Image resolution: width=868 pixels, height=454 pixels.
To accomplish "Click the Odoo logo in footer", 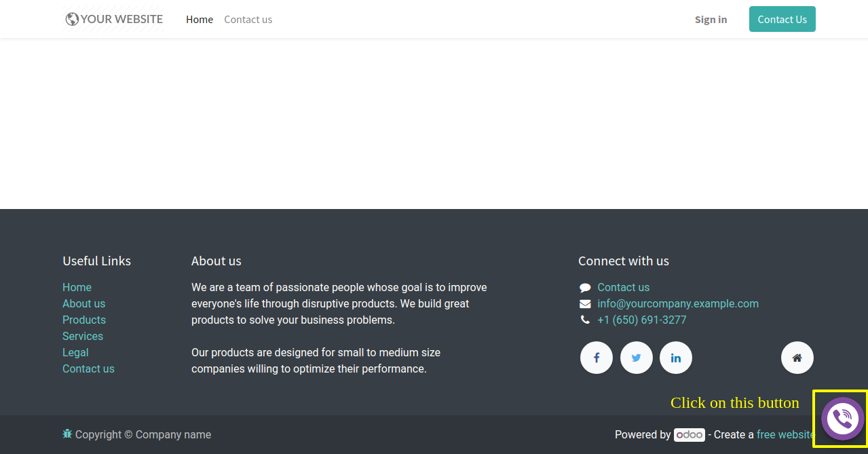I will pyautogui.click(x=689, y=435).
